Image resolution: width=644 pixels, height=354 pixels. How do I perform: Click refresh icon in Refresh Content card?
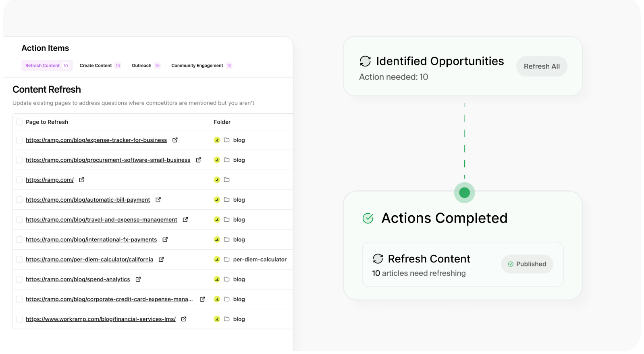point(378,258)
